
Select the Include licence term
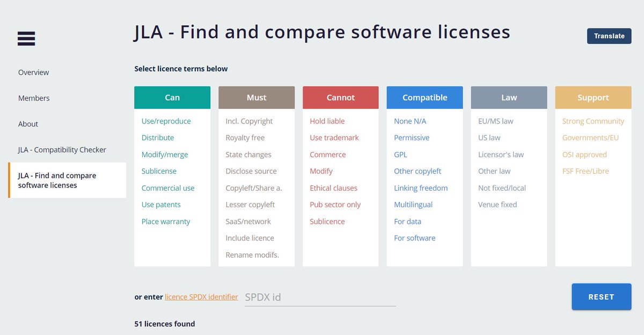coord(250,238)
